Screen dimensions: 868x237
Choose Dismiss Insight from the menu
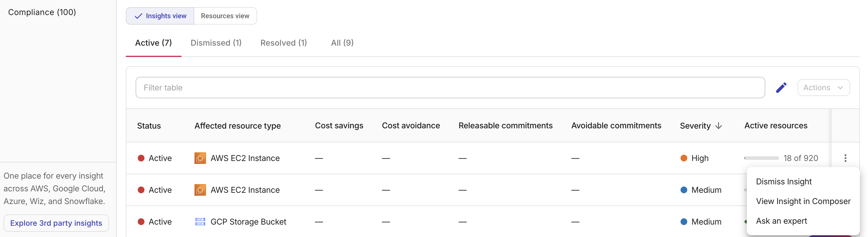pyautogui.click(x=784, y=182)
